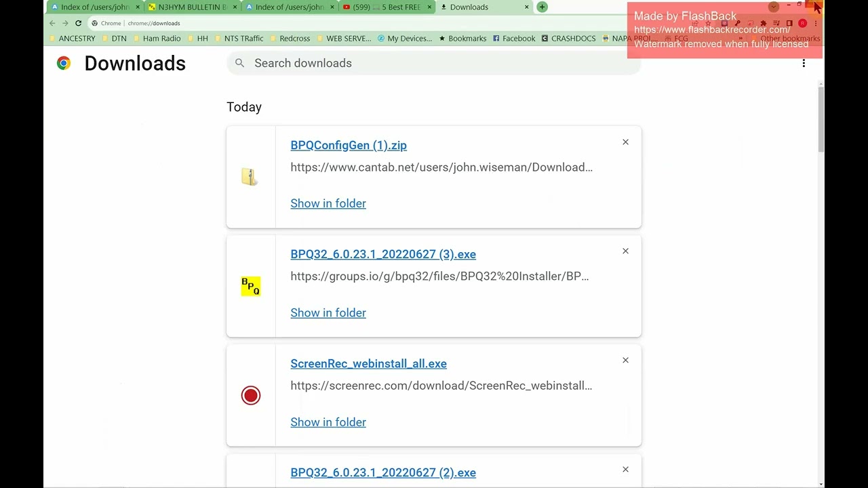Remove BPQ32_6.0.23.1_20220627 (2).exe from the list

(x=625, y=470)
